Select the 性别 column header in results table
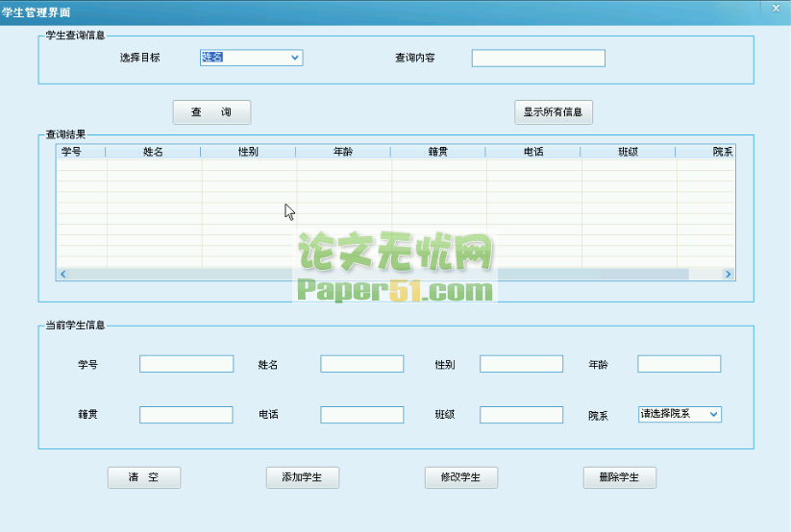 pos(248,152)
